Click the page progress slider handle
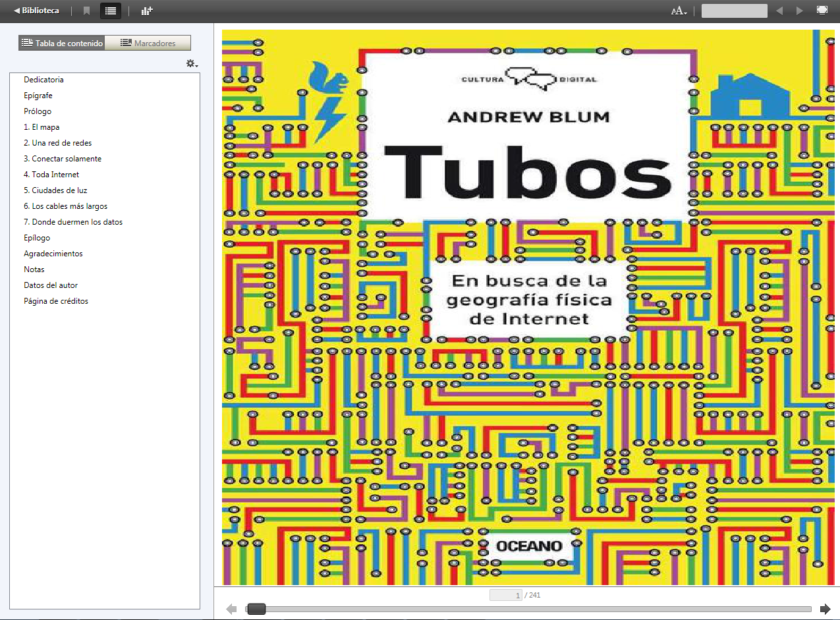 click(256, 609)
